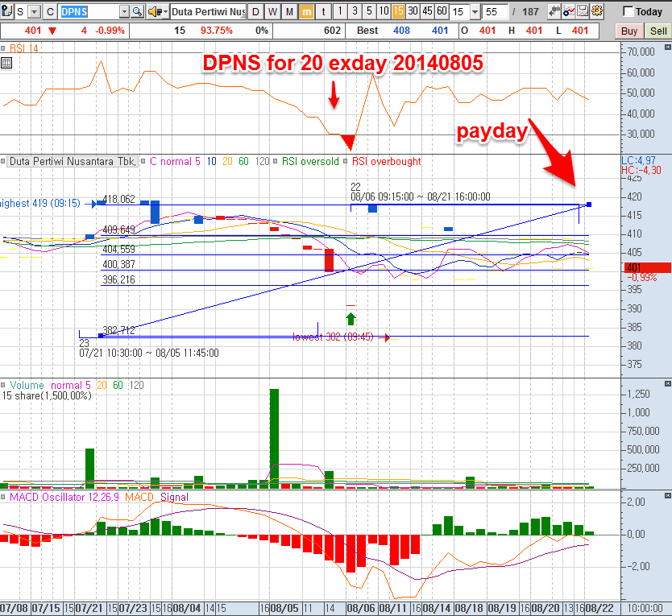Expand the S market type dropdown
The width and height of the screenshot is (672, 616).
[x=35, y=12]
